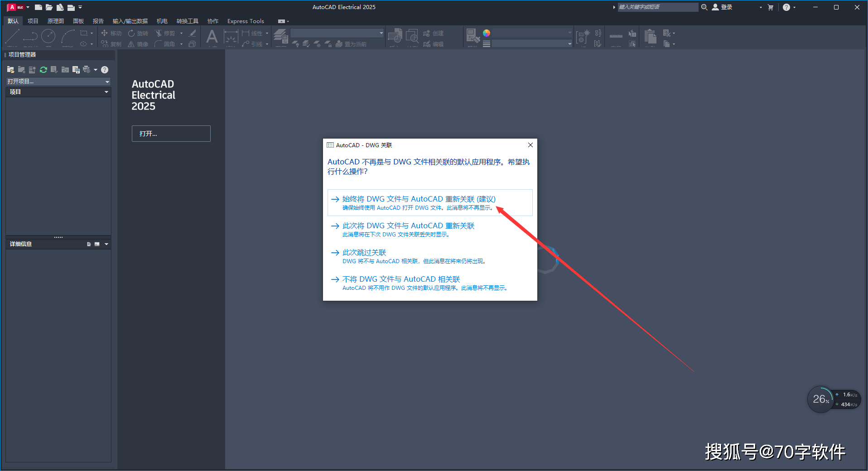Open the publish options arrow in Project Manager
The image size is (868, 471).
(96, 70)
